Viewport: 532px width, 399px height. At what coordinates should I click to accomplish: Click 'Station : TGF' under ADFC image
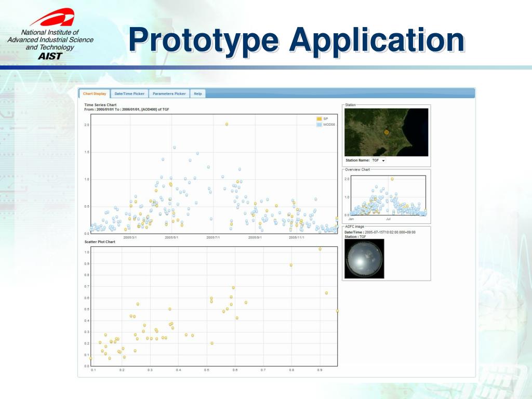(355, 237)
